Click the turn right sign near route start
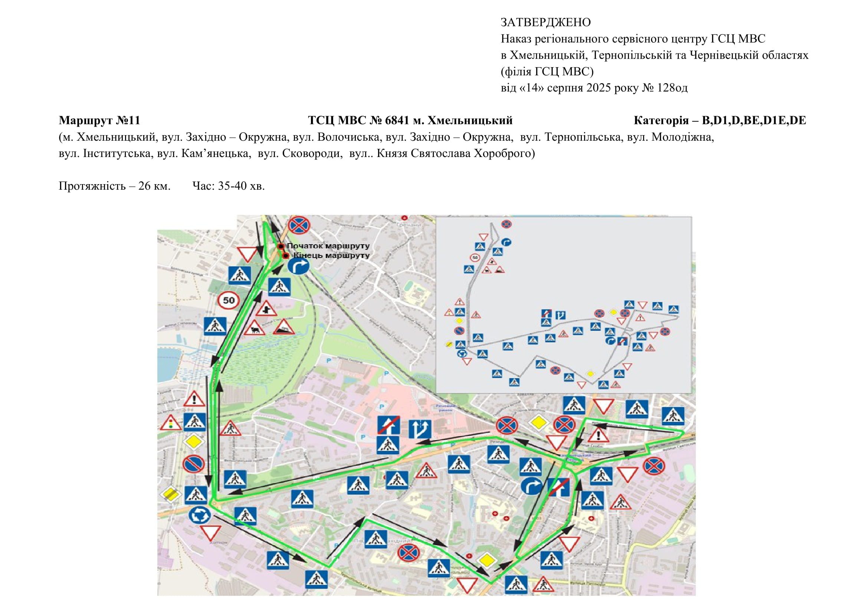 [298, 267]
